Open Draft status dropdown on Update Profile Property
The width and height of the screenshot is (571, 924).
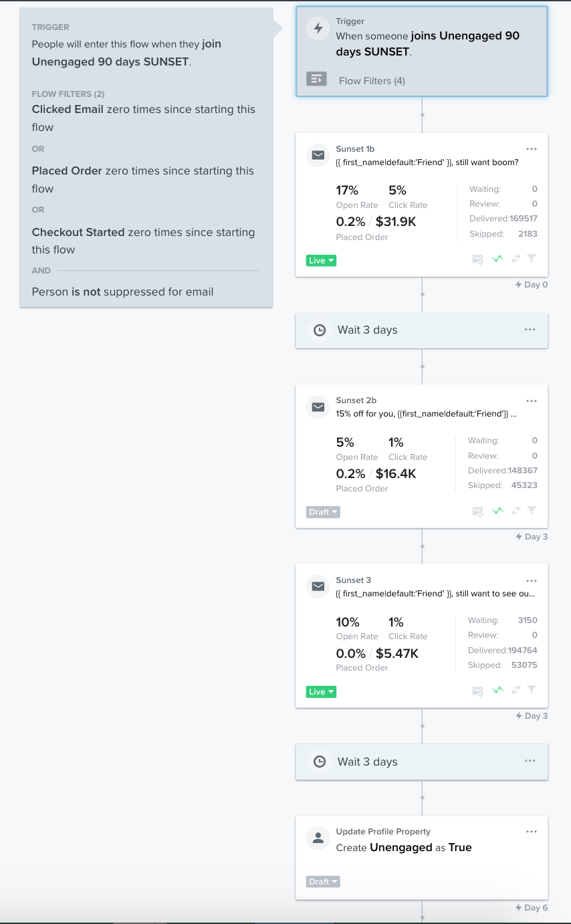(323, 882)
